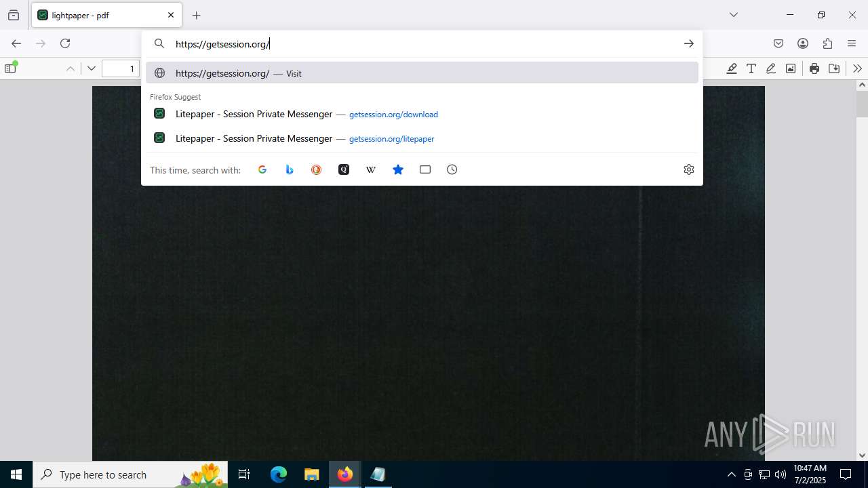Search history with clock icon
This screenshot has width=868, height=488.
[452, 169]
